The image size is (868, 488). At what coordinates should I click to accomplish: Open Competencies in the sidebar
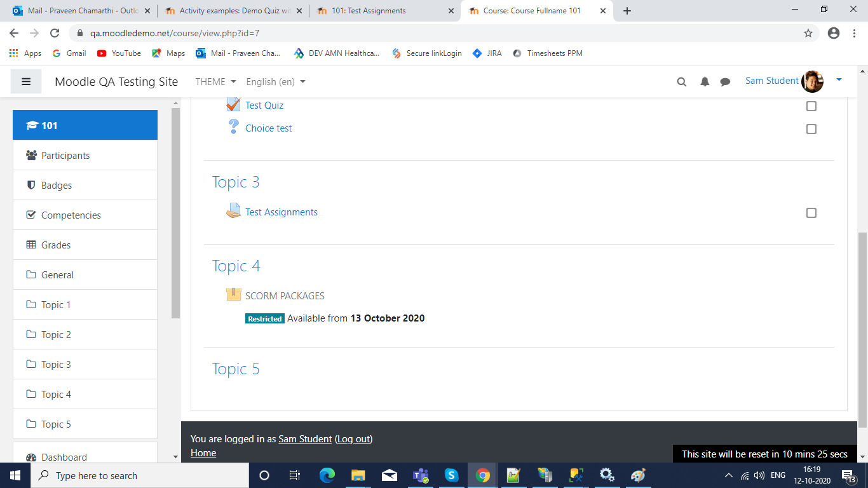tap(85, 215)
